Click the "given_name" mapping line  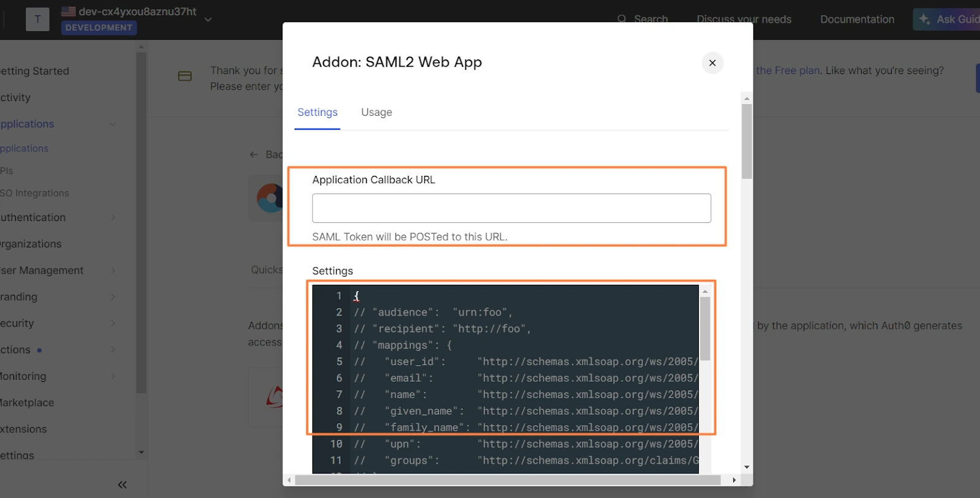[x=526, y=411]
